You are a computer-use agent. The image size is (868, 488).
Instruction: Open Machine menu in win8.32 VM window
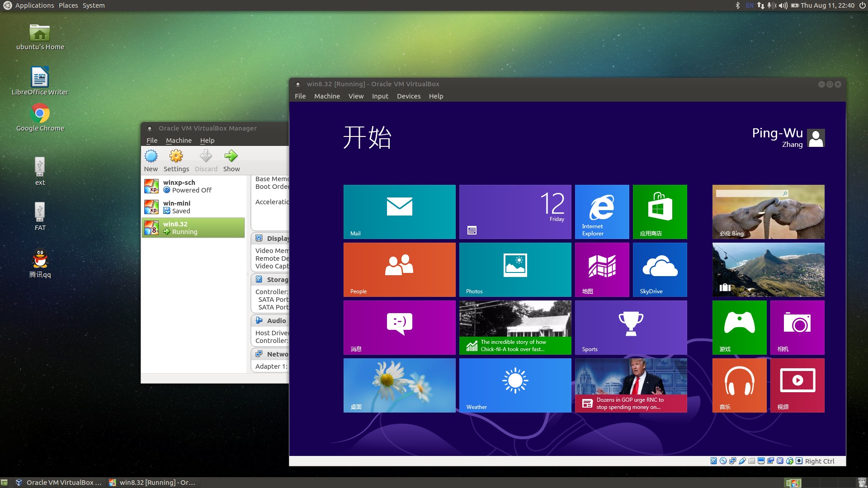click(x=327, y=96)
